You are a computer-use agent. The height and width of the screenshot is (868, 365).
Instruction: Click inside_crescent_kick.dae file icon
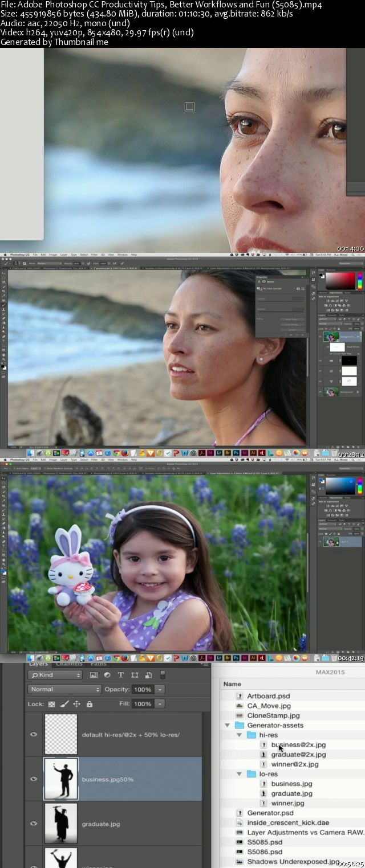pyautogui.click(x=240, y=822)
